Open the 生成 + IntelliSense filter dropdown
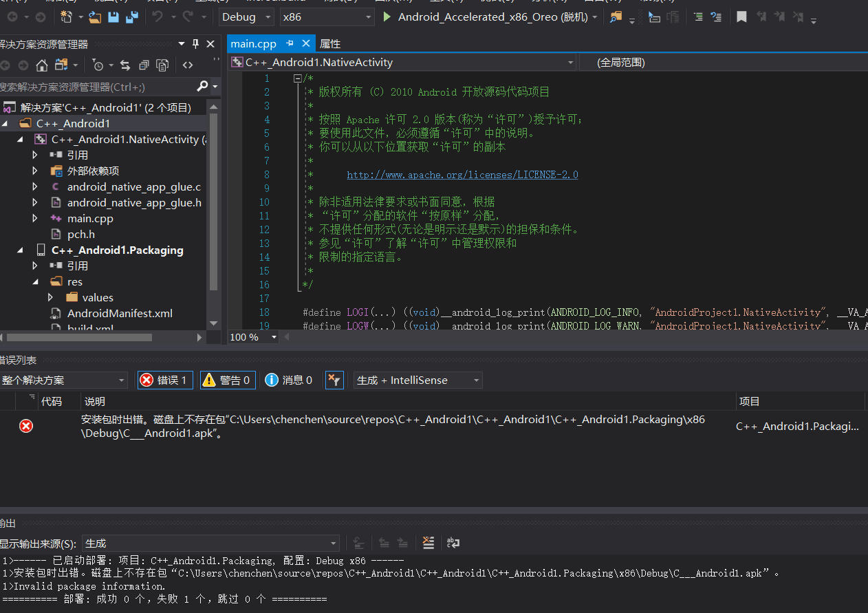Viewport: 868px width, 613px height. tap(417, 380)
